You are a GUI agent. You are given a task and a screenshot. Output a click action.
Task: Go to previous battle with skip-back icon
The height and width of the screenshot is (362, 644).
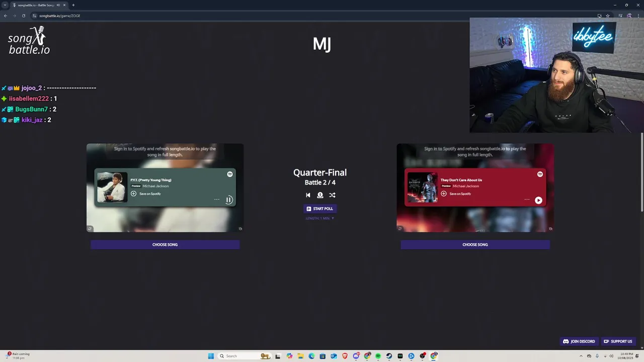point(308,195)
